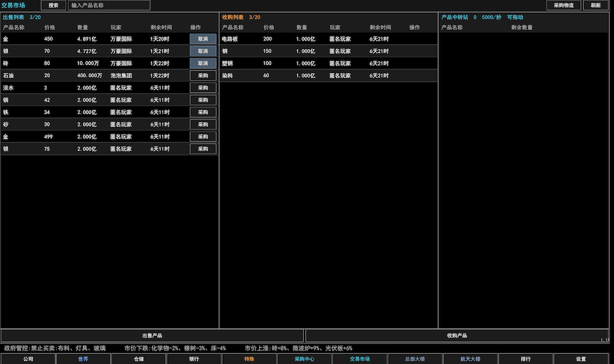Click 万豪国际 in the 金 row
Screen dimensions: 614x364
[121, 39]
